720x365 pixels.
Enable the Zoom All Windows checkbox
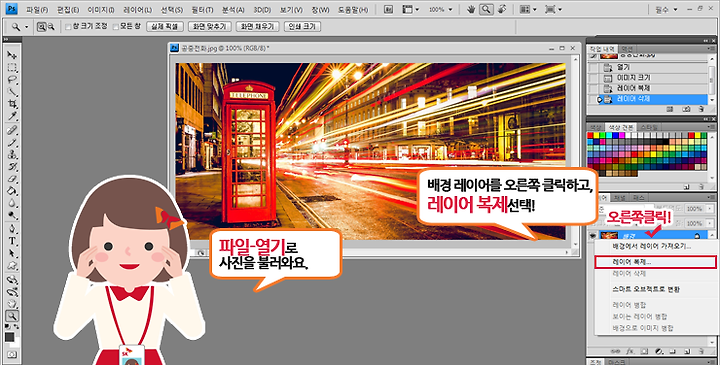(115, 27)
